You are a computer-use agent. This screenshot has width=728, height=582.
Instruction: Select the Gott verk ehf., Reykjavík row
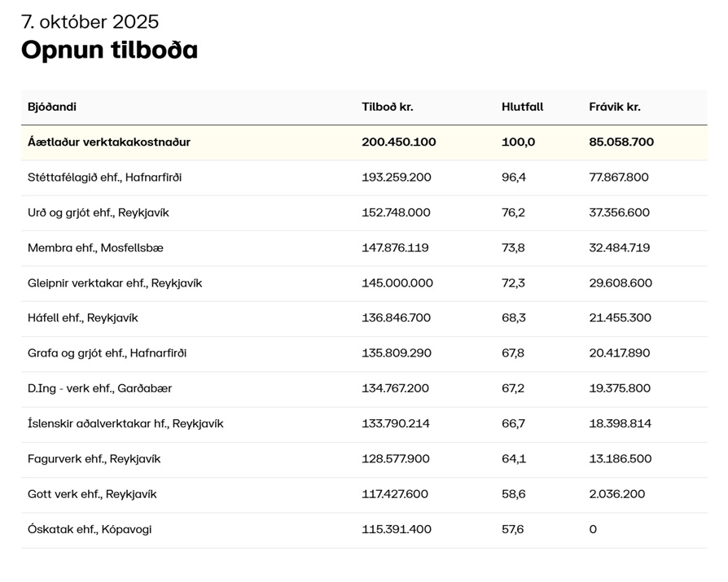click(92, 494)
